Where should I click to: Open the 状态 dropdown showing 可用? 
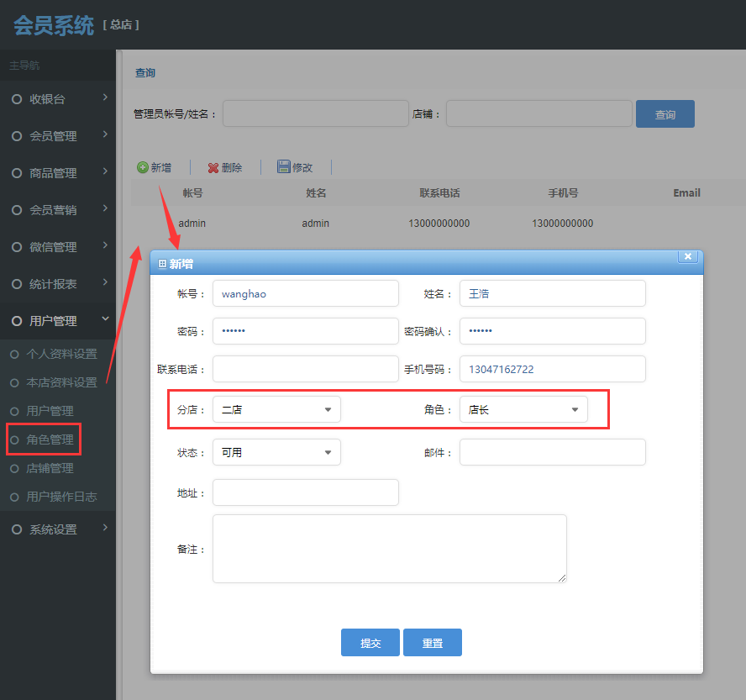276,452
